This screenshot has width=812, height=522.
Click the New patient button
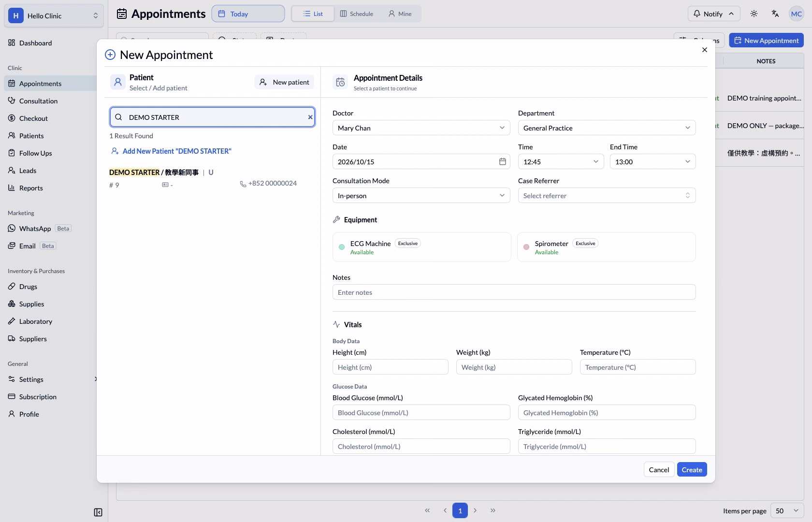(x=284, y=82)
